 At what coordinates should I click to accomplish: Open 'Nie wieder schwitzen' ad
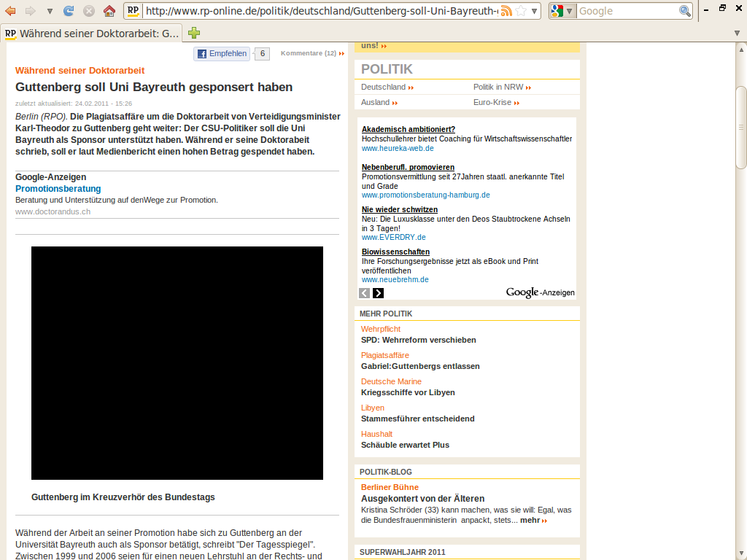400,209
